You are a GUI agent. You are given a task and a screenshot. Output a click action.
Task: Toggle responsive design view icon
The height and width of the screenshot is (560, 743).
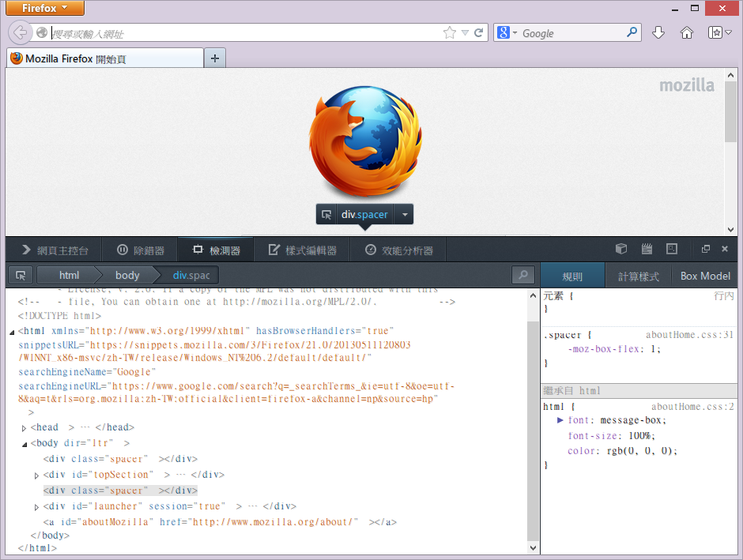point(672,250)
